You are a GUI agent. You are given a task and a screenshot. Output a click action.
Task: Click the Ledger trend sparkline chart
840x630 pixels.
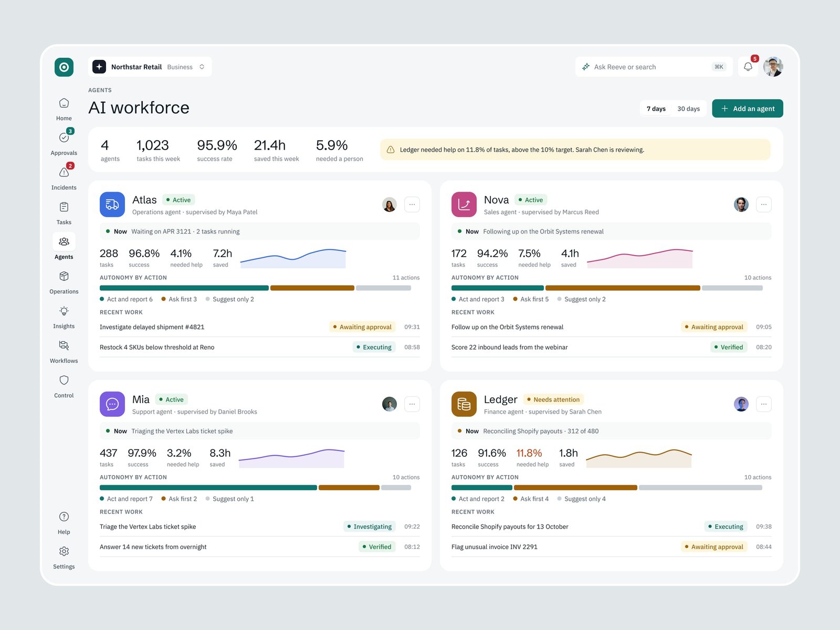click(639, 458)
